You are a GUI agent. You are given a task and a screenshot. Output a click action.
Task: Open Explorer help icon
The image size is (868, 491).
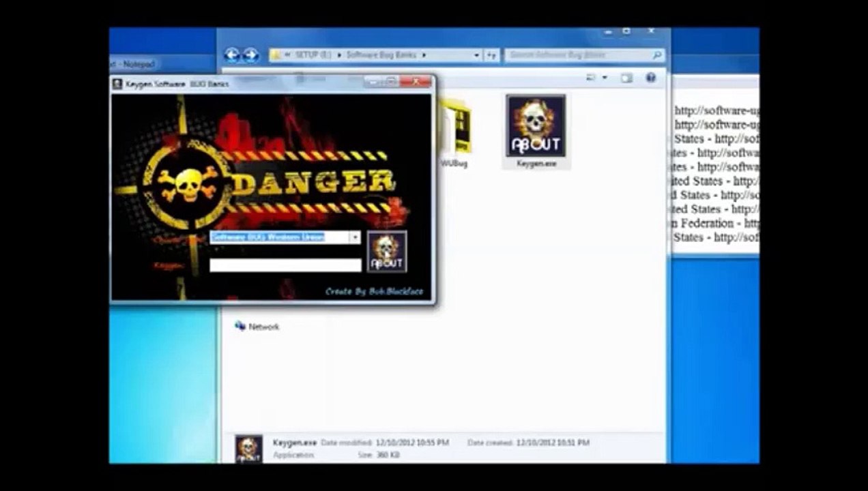[x=650, y=78]
